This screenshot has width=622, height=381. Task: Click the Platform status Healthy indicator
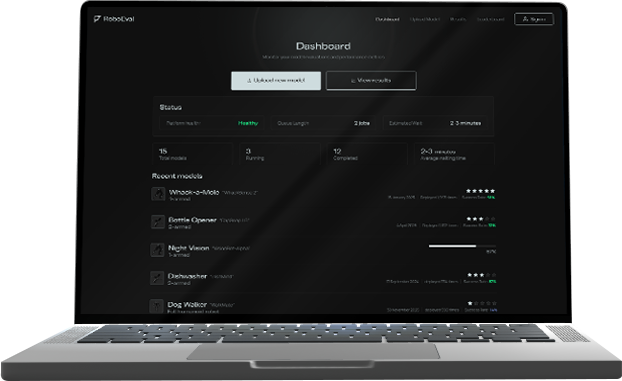coord(248,123)
